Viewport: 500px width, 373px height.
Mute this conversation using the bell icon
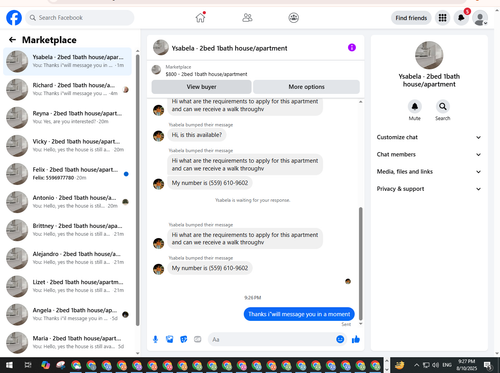(x=414, y=106)
